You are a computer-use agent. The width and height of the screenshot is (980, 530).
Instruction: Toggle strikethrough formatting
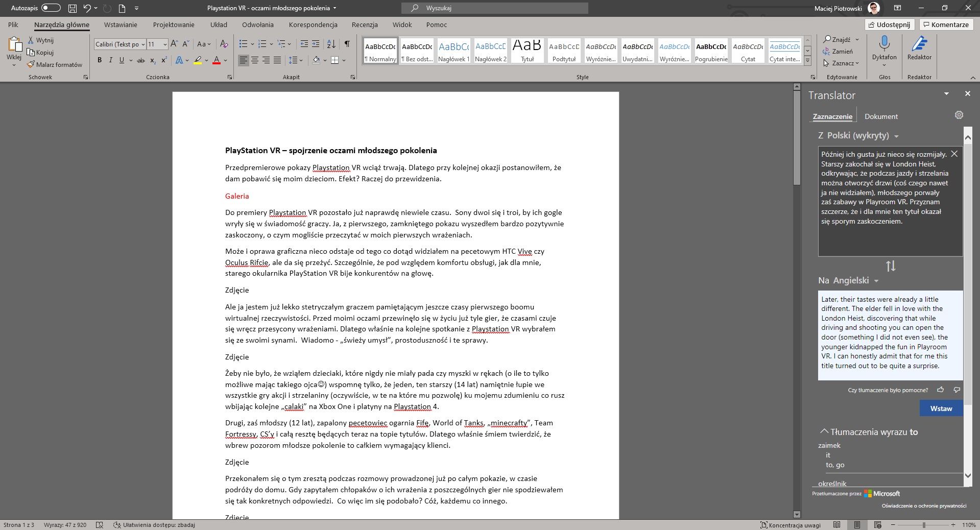[x=141, y=60]
